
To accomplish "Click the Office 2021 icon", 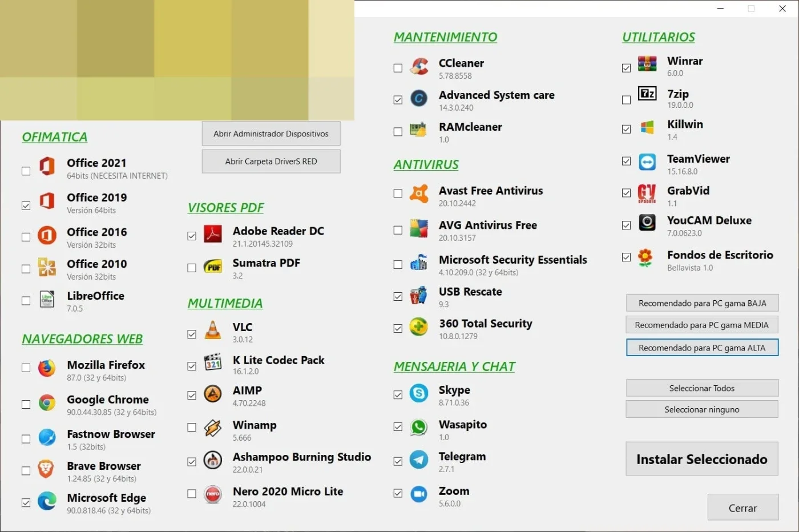I will tap(47, 166).
